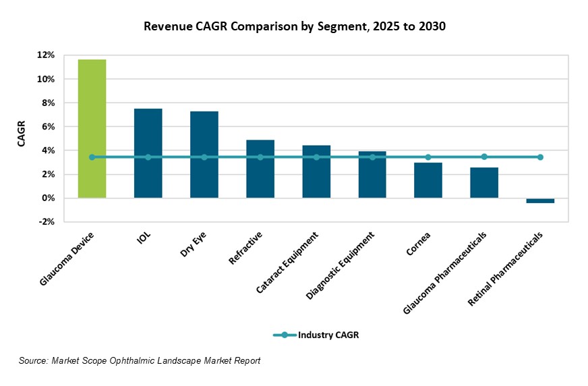Image resolution: width=588 pixels, height=386 pixels.
Task: Click the Glaucoma Device category label
Action: pyautogui.click(x=67, y=259)
